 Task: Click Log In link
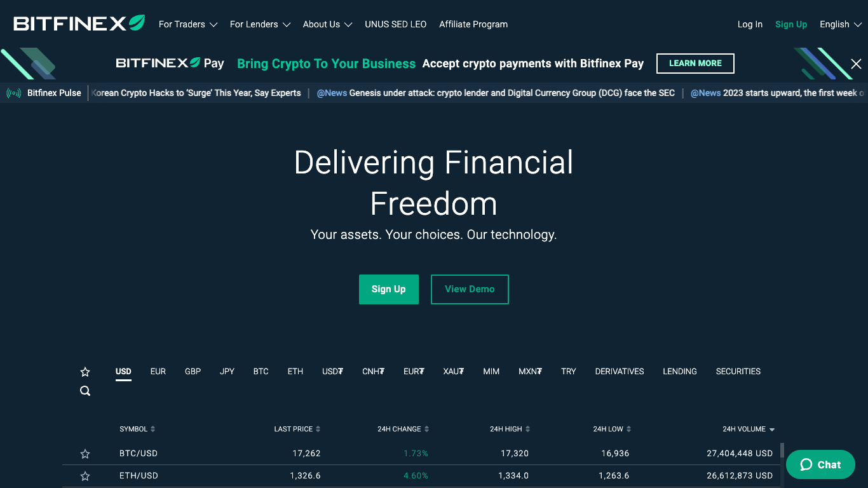coord(750,24)
